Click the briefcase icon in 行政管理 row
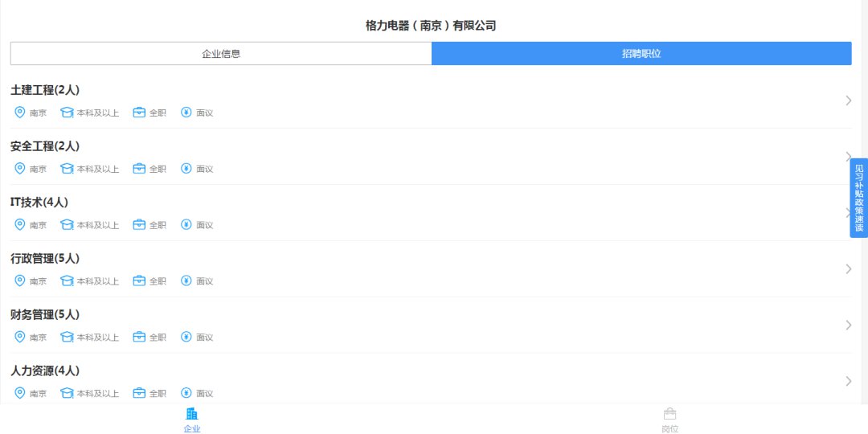The width and height of the screenshot is (868, 434). (139, 280)
